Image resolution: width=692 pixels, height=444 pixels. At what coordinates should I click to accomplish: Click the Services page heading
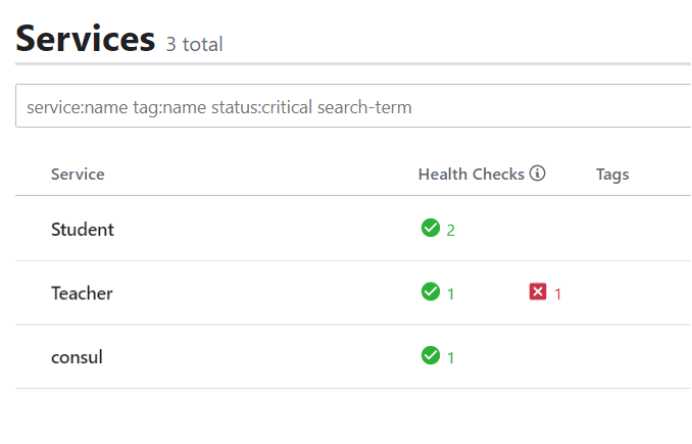tap(85, 39)
